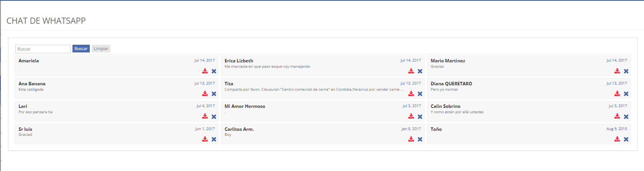Remove the Ana Banana chat
This screenshot has height=171, width=644.
pos(214,94)
